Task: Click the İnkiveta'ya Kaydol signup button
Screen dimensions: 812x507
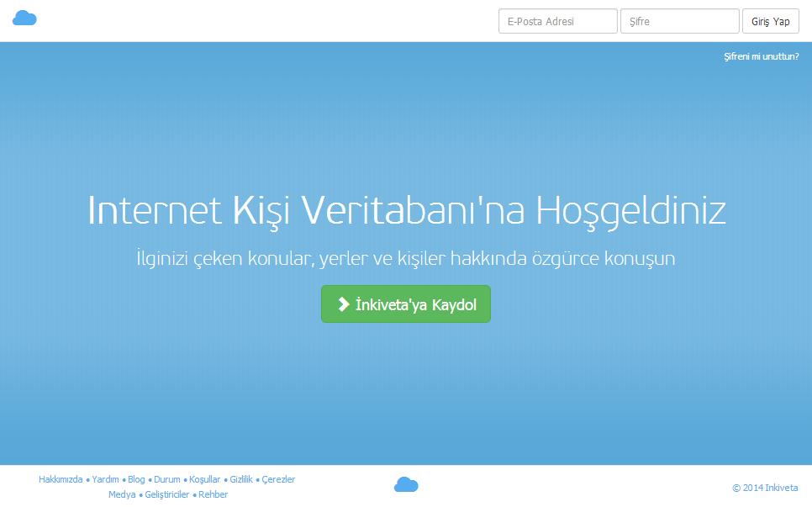Action: pyautogui.click(x=406, y=304)
